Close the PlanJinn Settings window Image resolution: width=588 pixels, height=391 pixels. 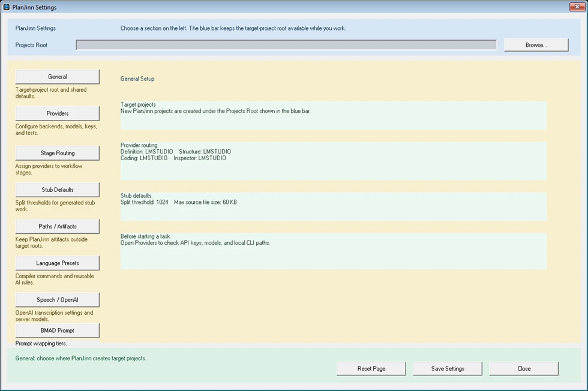point(577,7)
